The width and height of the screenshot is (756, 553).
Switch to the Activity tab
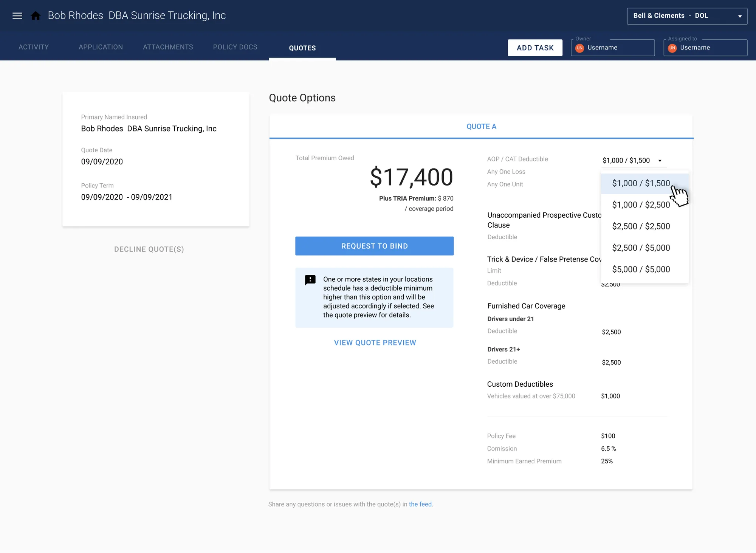[34, 47]
